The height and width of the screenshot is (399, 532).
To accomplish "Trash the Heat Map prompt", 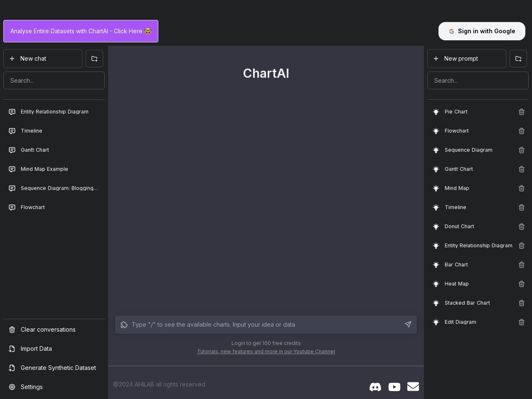I will (x=522, y=284).
